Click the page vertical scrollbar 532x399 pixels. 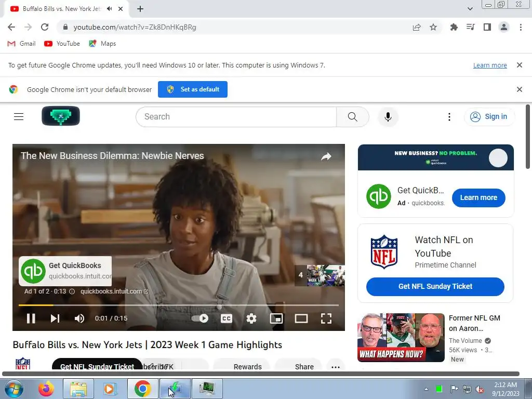click(x=528, y=137)
